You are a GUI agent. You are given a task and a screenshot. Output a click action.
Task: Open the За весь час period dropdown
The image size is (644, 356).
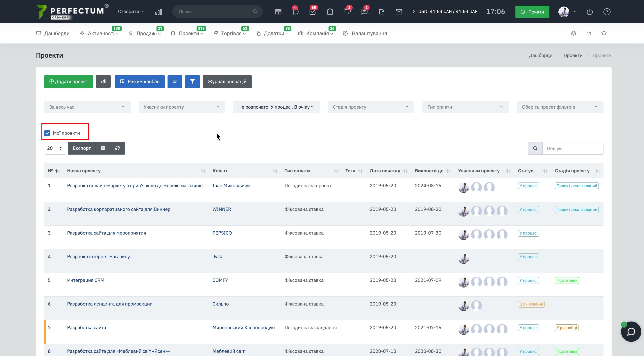[x=87, y=107]
